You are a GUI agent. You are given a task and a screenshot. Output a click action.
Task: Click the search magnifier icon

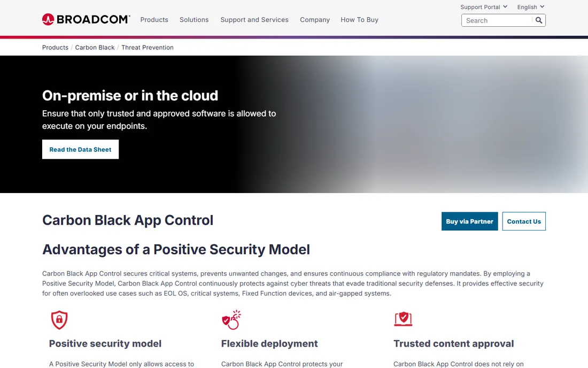pos(538,20)
